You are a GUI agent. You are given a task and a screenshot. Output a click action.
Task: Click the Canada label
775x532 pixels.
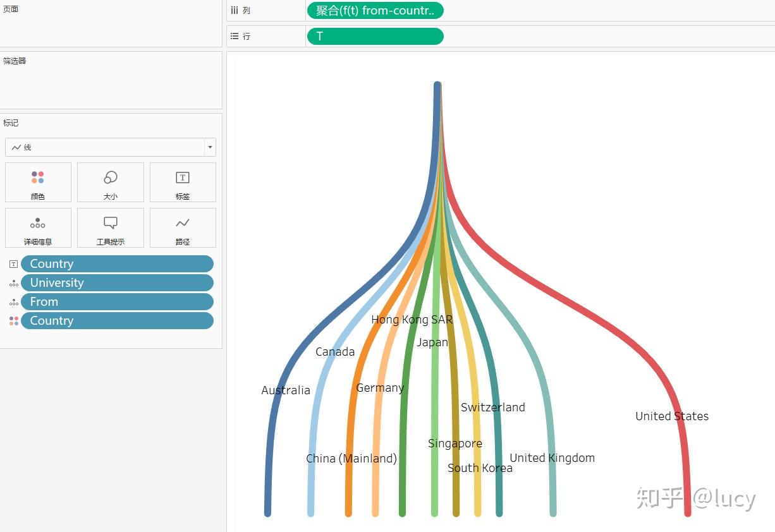335,352
